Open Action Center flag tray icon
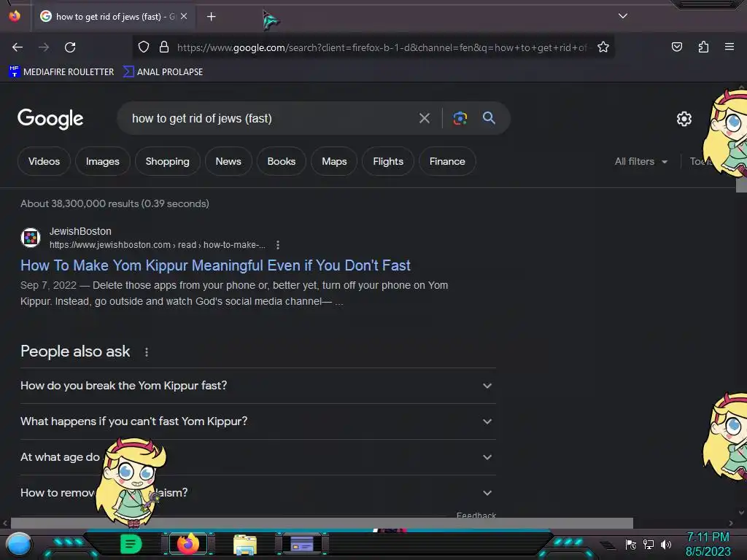 point(631,544)
